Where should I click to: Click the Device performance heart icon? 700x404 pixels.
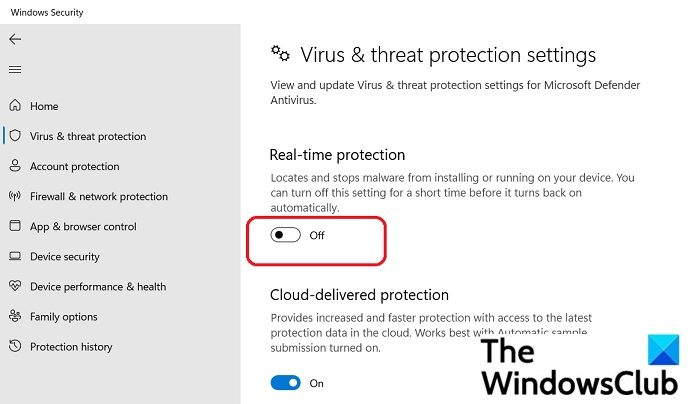15,286
